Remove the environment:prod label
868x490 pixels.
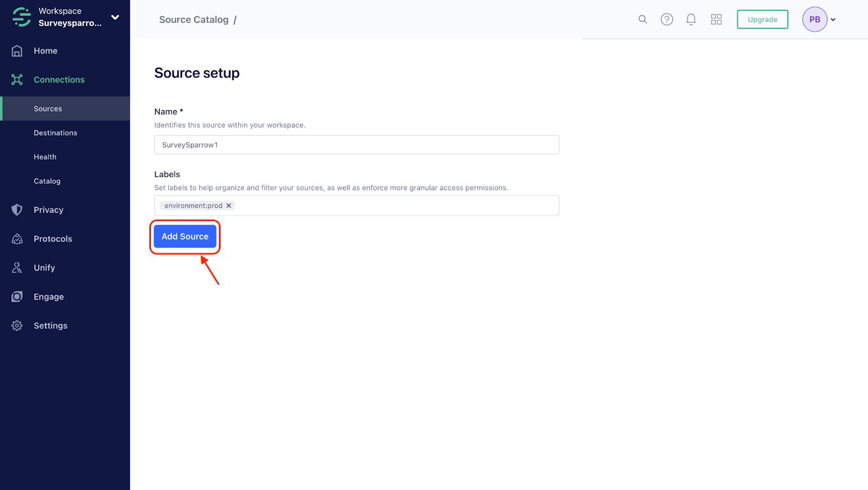(x=229, y=206)
